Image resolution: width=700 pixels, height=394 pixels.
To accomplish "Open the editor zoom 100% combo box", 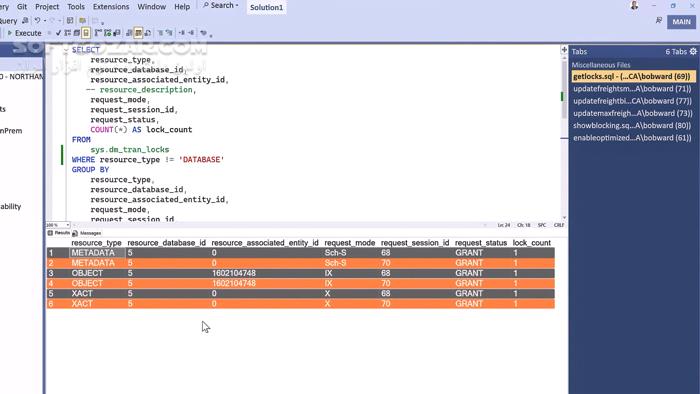I will tap(58, 225).
